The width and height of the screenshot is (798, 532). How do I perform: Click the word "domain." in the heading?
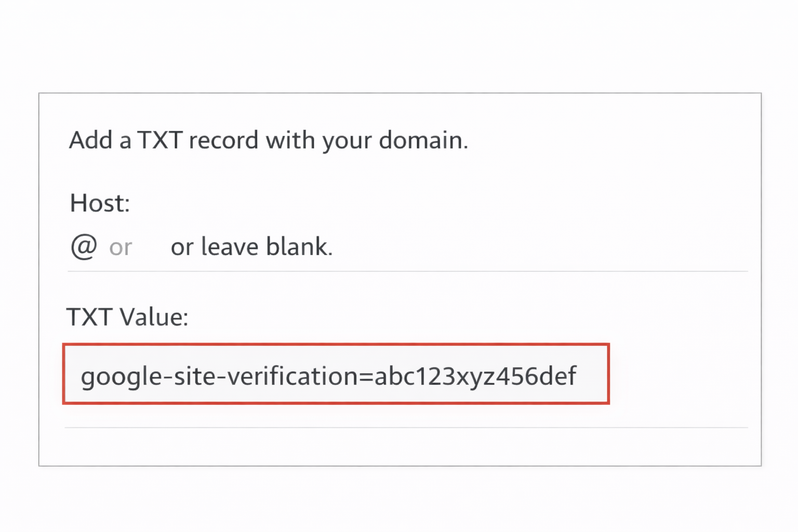423,140
